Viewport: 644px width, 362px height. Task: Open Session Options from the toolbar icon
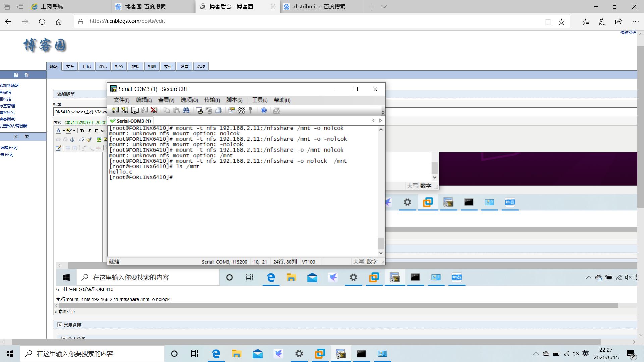pos(231,110)
